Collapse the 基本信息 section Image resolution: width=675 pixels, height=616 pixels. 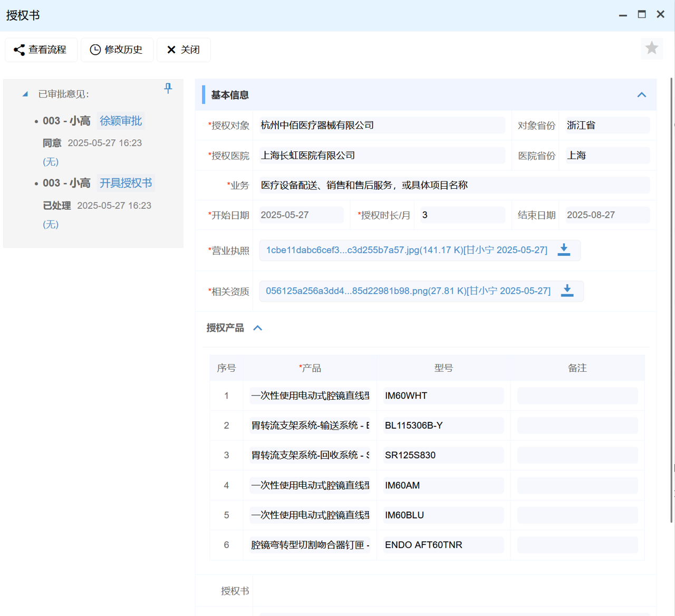641,95
